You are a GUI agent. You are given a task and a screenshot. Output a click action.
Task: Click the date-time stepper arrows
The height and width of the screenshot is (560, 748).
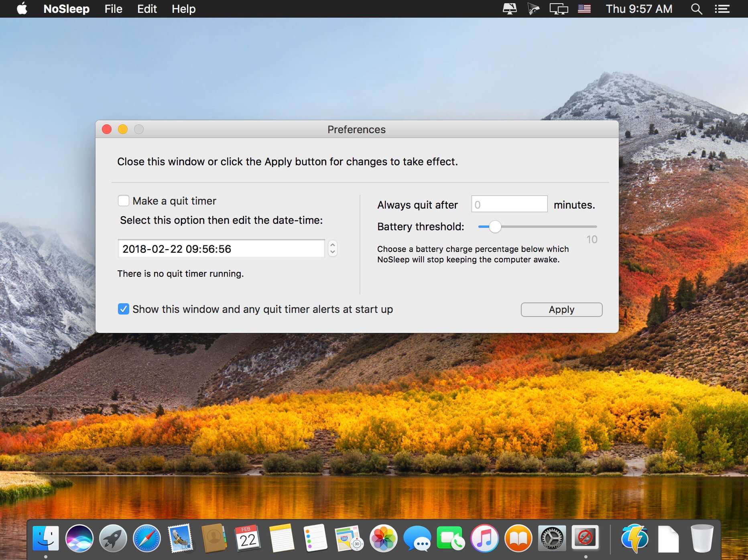[332, 248]
